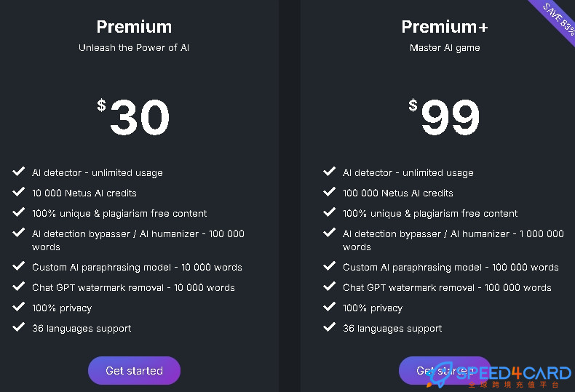Image resolution: width=575 pixels, height=392 pixels.
Task: Click checkmark beside Premium 36 languages support
Action: pyautogui.click(x=19, y=327)
